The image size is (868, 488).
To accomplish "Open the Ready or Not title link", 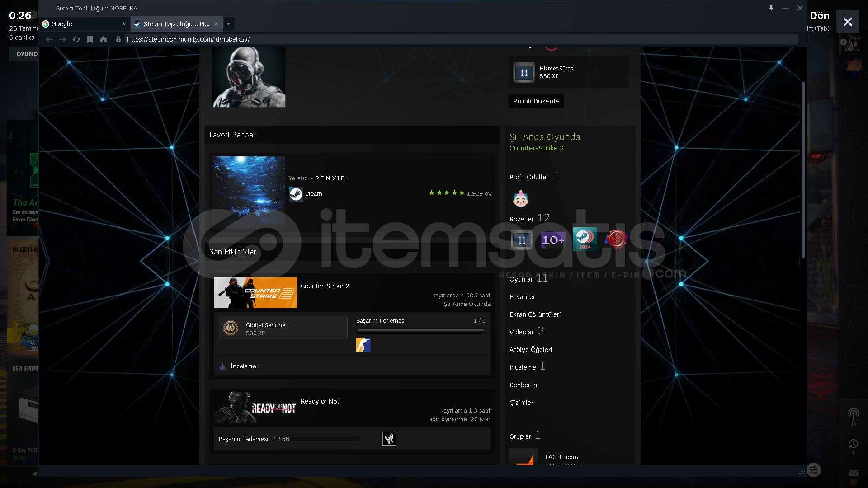I will pos(320,401).
